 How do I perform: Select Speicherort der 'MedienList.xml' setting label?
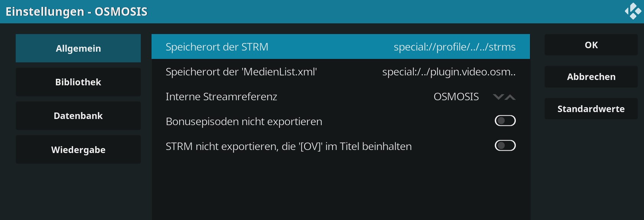pyautogui.click(x=241, y=72)
